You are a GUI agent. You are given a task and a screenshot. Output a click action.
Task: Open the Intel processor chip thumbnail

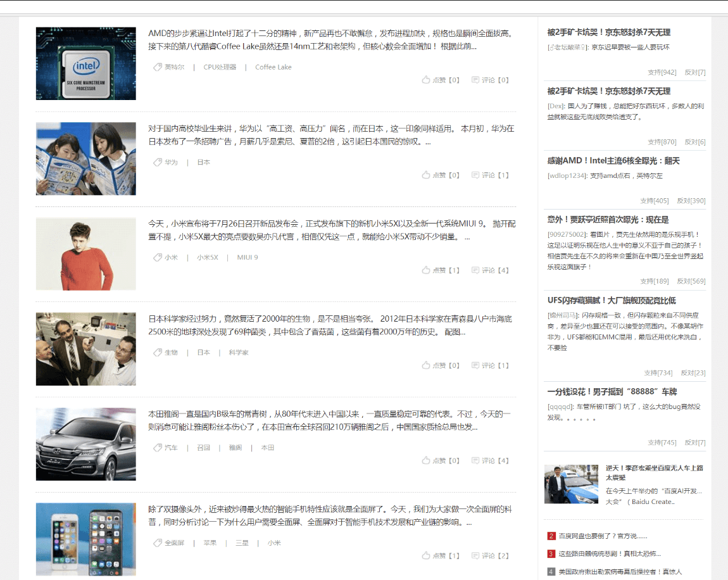86,63
